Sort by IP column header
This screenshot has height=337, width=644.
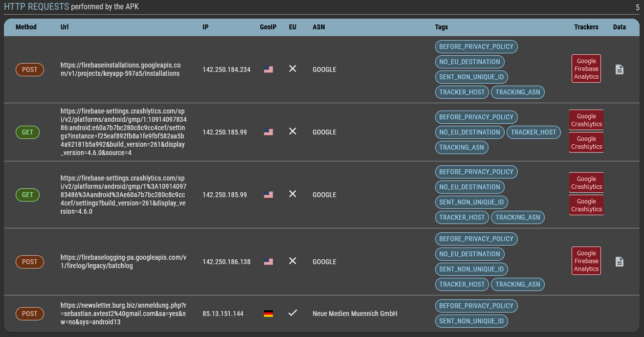click(205, 27)
